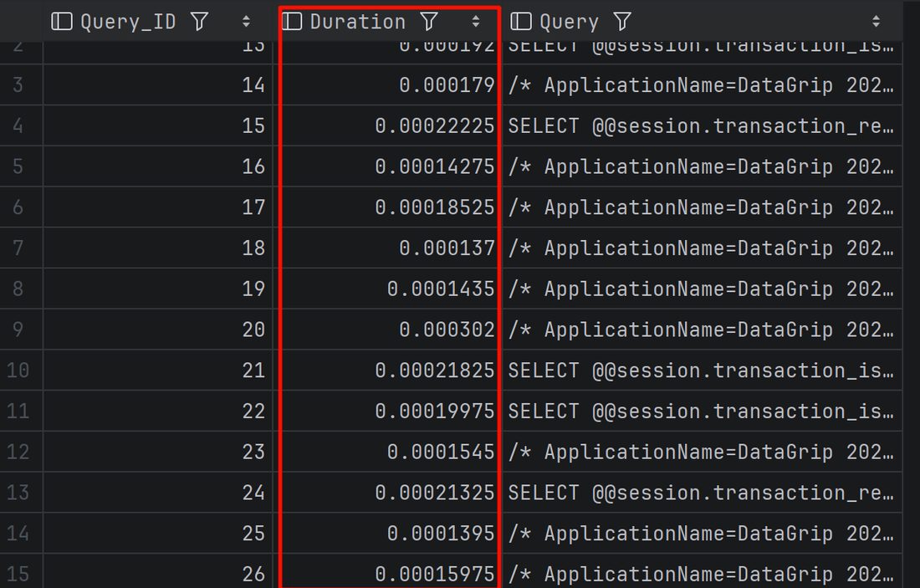Select row number 10 in the gutter
The width and height of the screenshot is (920, 588).
click(x=18, y=371)
